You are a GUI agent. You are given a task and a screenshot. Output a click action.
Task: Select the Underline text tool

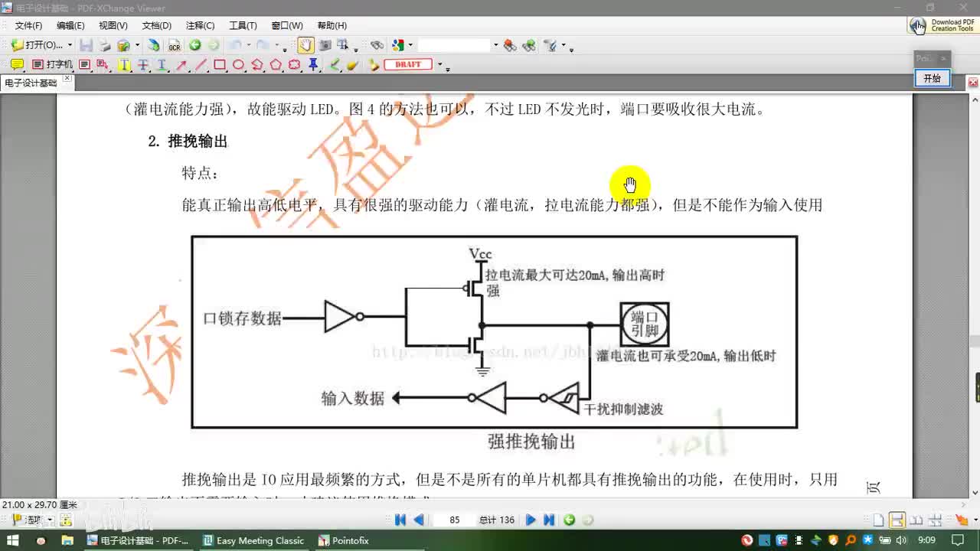click(162, 65)
